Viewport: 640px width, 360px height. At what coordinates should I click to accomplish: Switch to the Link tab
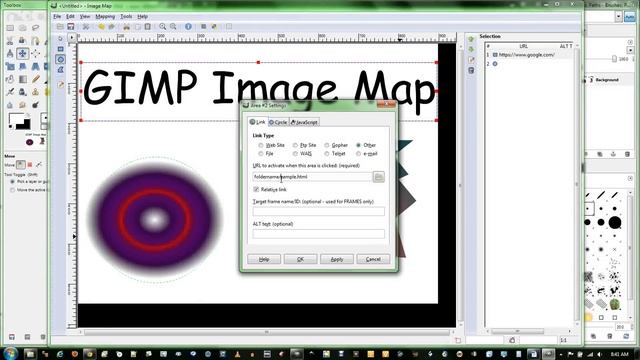pos(258,122)
